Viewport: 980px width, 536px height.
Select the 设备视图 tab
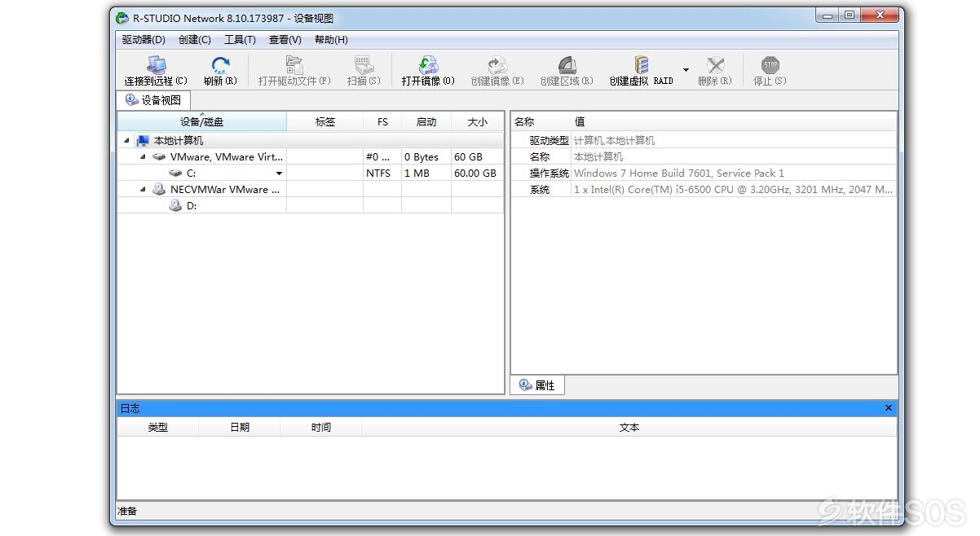coord(154,100)
